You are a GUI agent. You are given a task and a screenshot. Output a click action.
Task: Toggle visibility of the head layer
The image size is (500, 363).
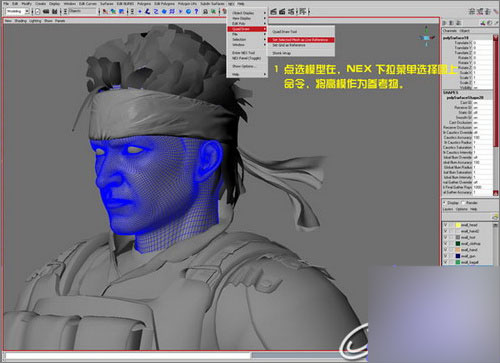pos(445,225)
